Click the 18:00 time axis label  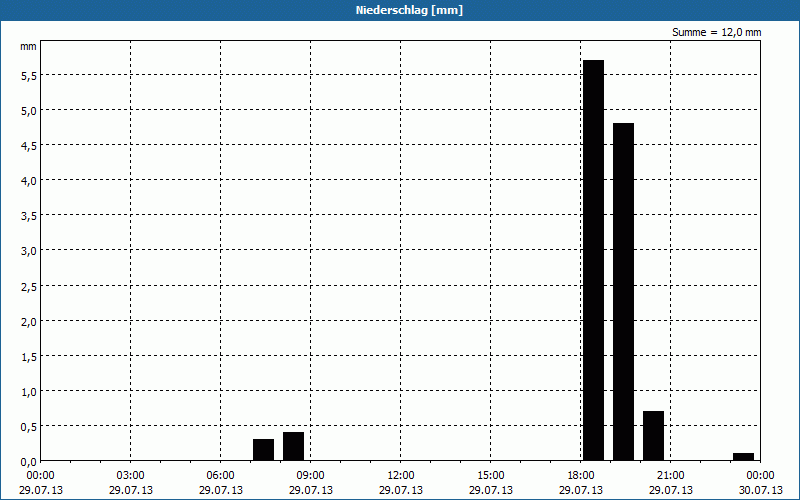tap(581, 475)
